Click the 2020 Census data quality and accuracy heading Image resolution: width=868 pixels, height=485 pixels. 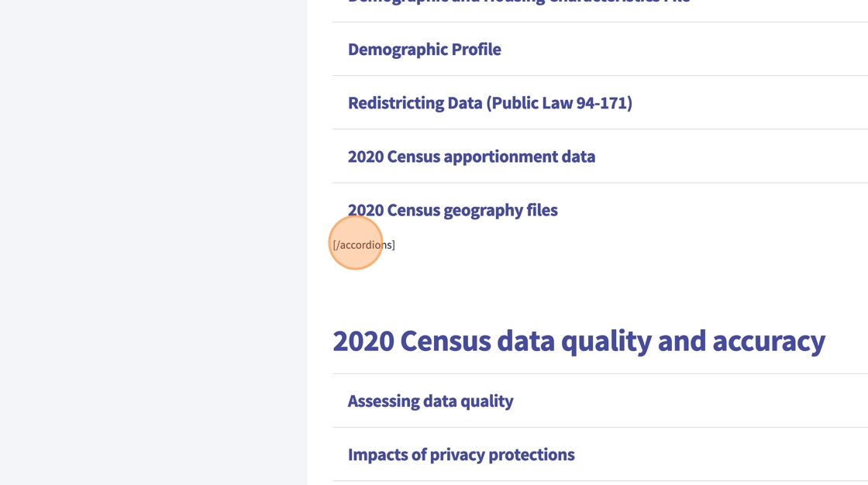point(578,341)
